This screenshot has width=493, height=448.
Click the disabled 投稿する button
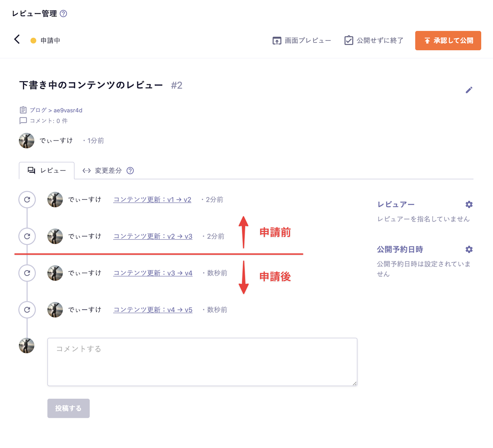point(68,408)
